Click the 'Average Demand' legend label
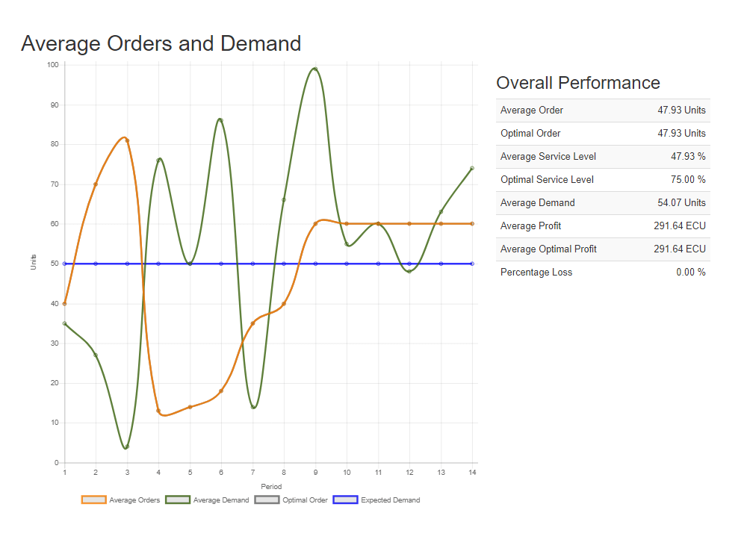 (x=221, y=500)
